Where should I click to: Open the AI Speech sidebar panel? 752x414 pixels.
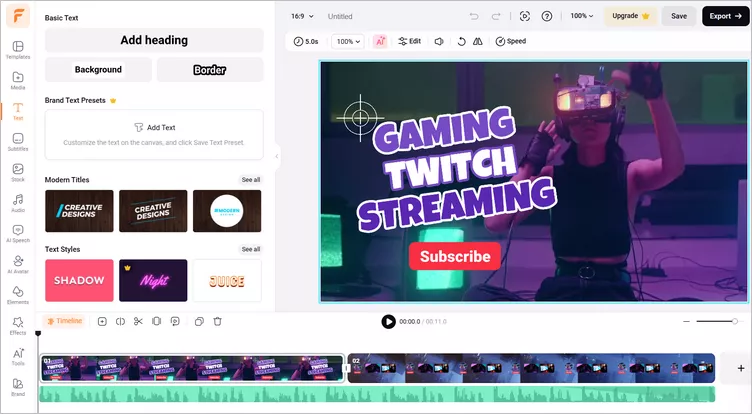click(18, 234)
